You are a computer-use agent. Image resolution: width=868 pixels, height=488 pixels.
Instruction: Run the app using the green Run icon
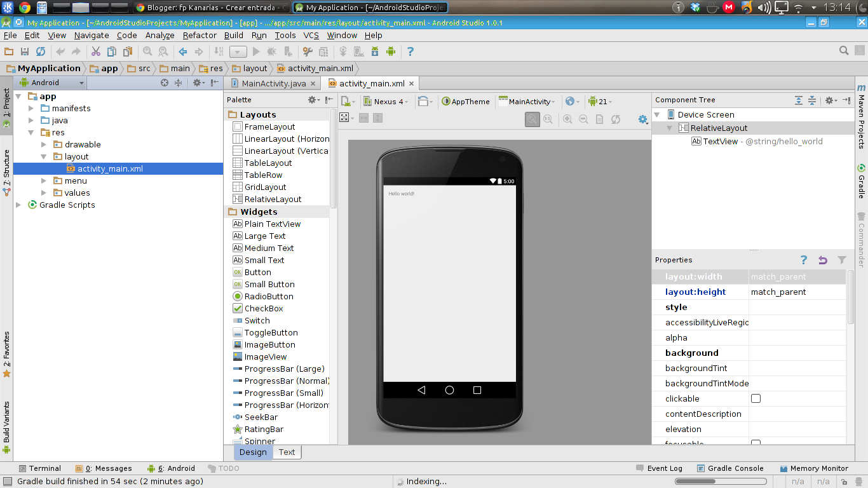(x=256, y=51)
